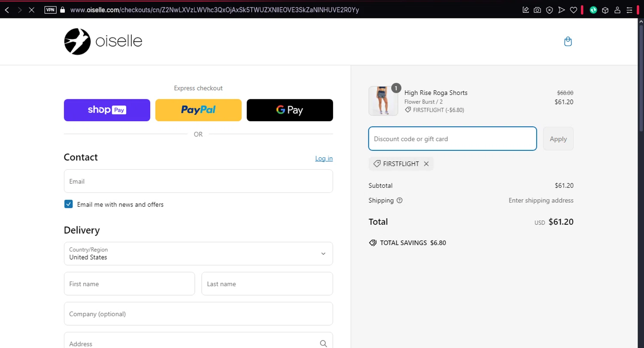This screenshot has height=348, width=644.
Task: Open the easy setup sliders icon
Action: point(629,10)
